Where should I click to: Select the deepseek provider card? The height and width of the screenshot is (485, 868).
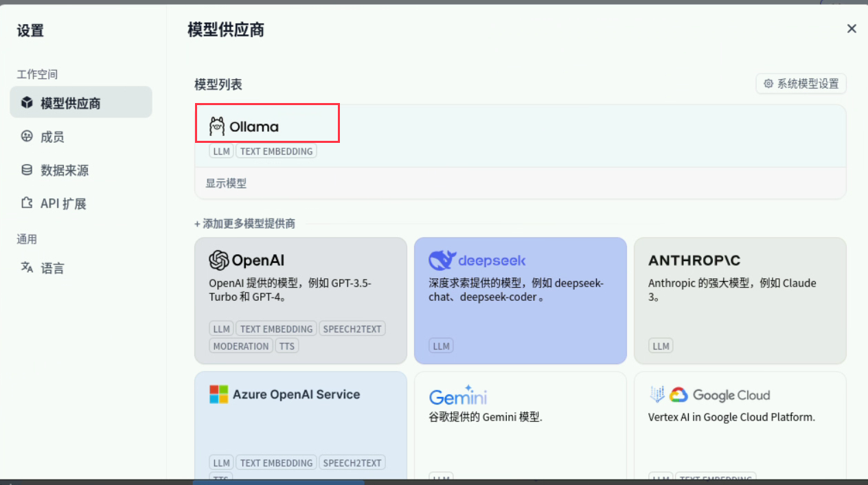tap(521, 301)
